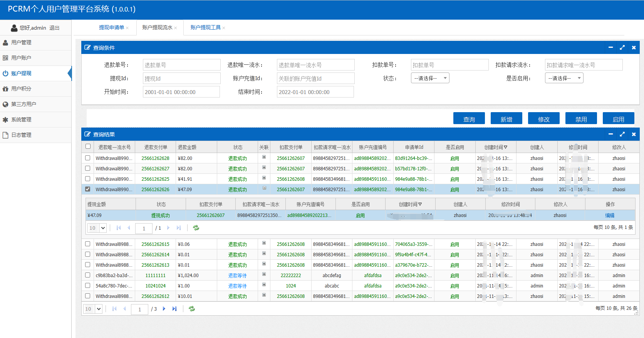
Task: Close the 提现申请单 tab with x
Action: (127, 28)
